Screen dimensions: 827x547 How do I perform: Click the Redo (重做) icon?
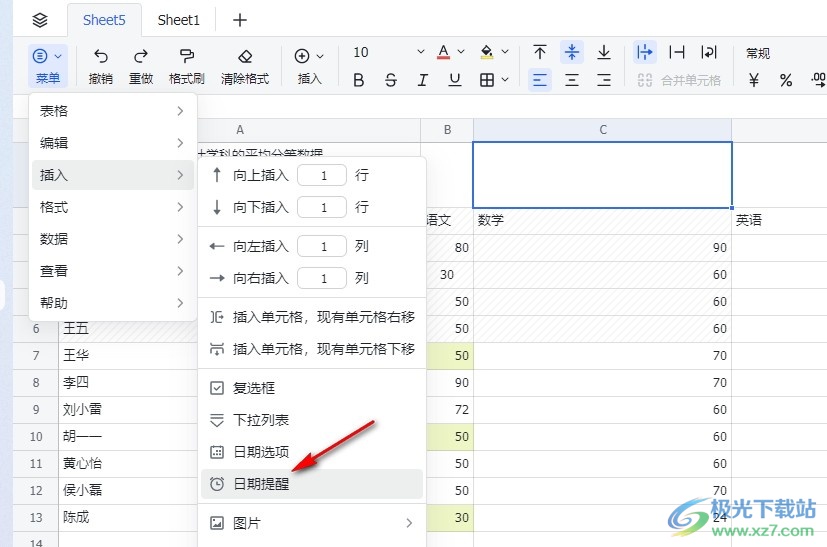[141, 56]
